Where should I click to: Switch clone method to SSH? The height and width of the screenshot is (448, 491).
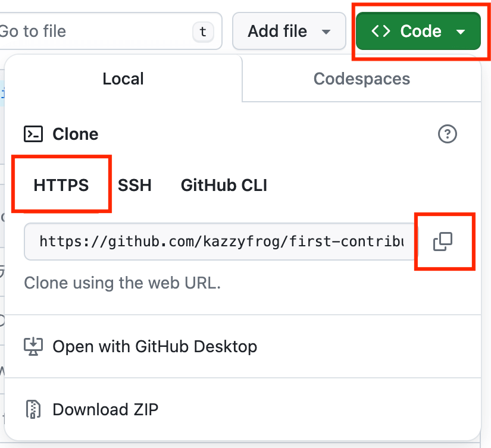click(135, 185)
